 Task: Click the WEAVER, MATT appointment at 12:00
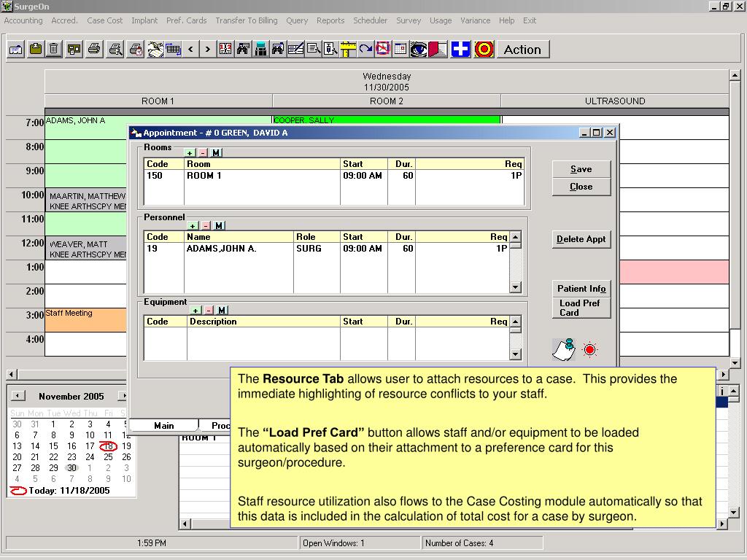[86, 249]
